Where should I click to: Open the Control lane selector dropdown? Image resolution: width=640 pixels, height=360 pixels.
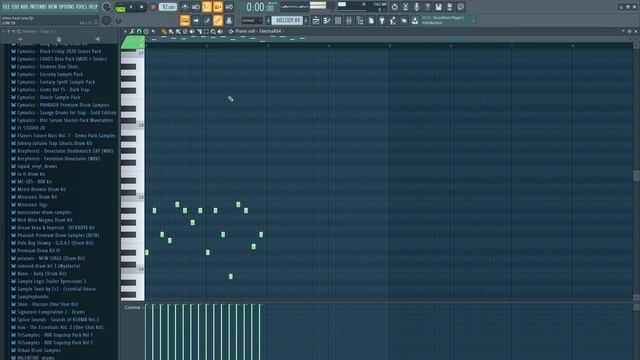(x=133, y=307)
